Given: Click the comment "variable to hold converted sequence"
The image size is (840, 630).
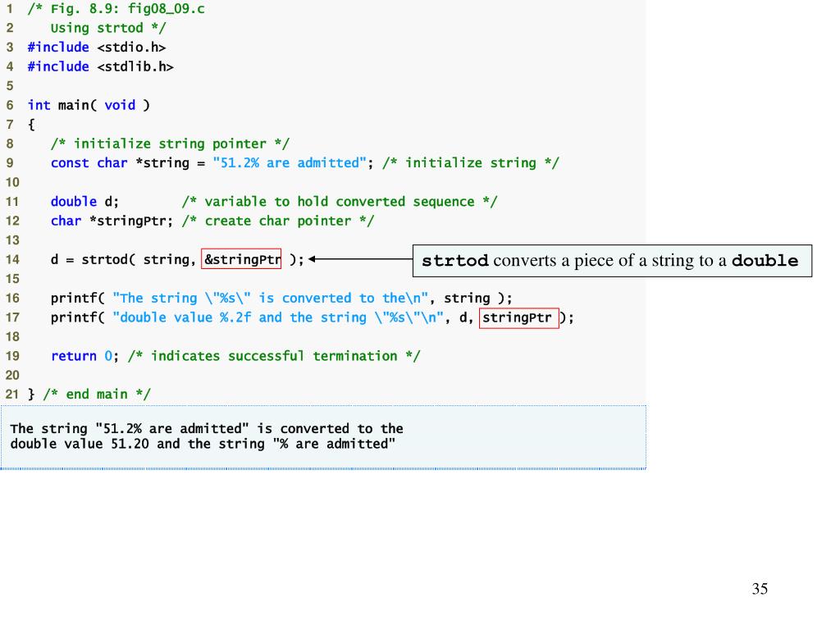Looking at the screenshot, I should (340, 202).
